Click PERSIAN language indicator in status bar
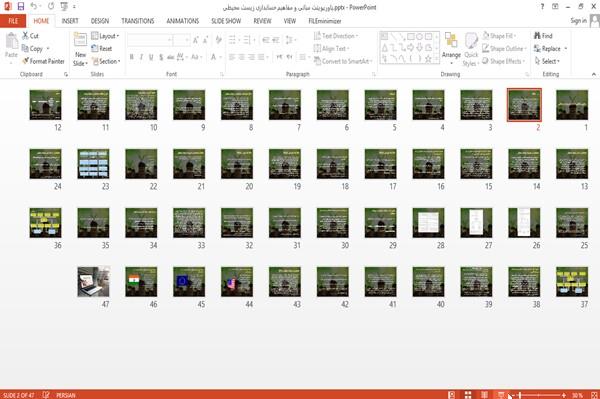Viewport: 600px width, 399px height. coord(66,395)
